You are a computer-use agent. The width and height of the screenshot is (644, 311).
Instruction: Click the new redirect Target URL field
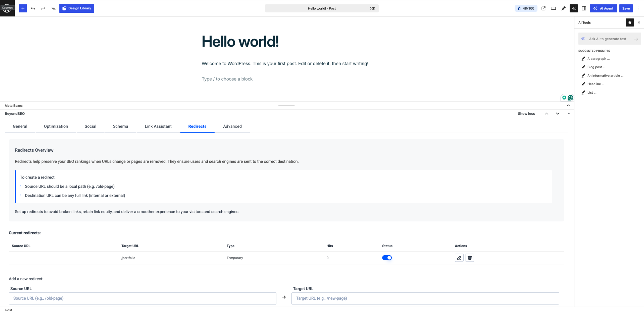[425, 298]
